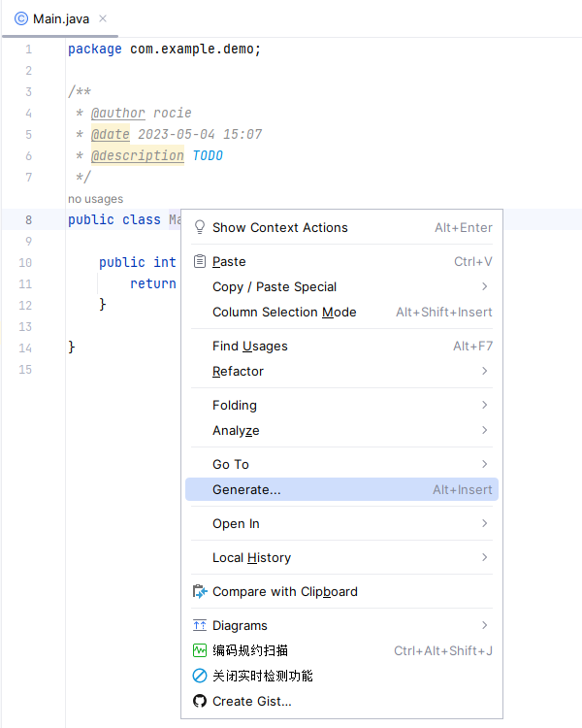Click the code scan icon for 编码规约扫描

click(200, 650)
